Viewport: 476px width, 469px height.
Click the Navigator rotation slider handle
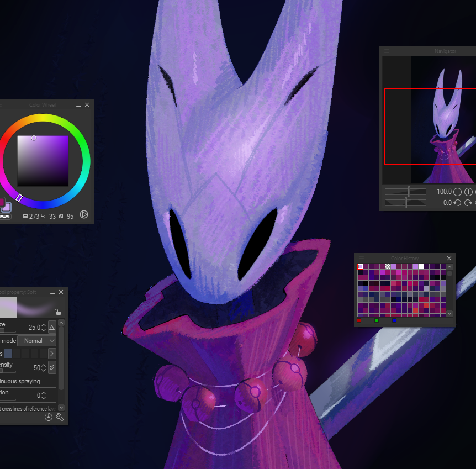(x=406, y=203)
